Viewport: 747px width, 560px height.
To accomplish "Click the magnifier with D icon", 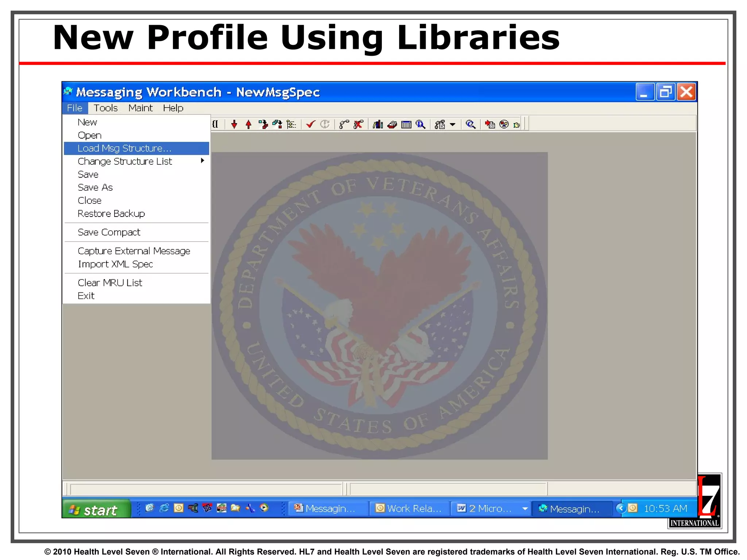I will (421, 125).
